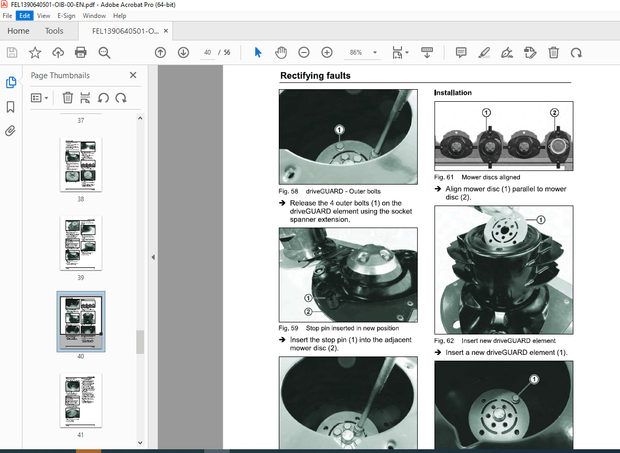Select the FEL1390640501 document tab
The height and width of the screenshot is (453, 620).
pyautogui.click(x=125, y=31)
